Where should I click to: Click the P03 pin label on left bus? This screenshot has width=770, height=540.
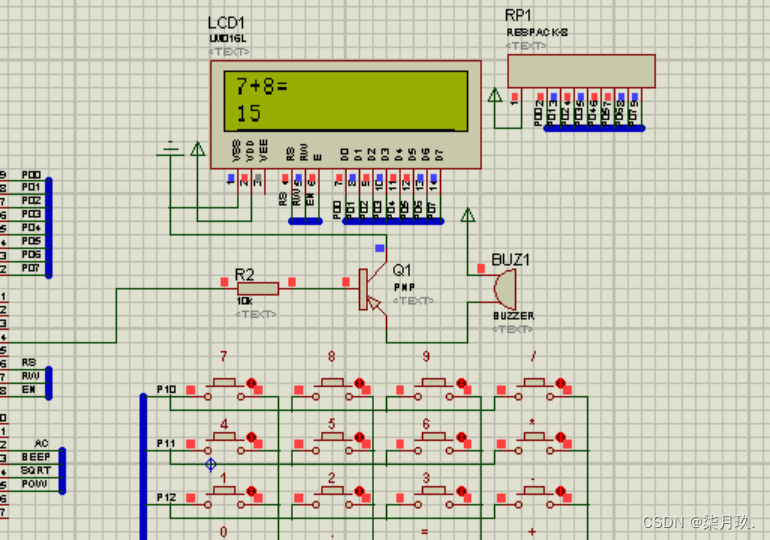coord(31,214)
